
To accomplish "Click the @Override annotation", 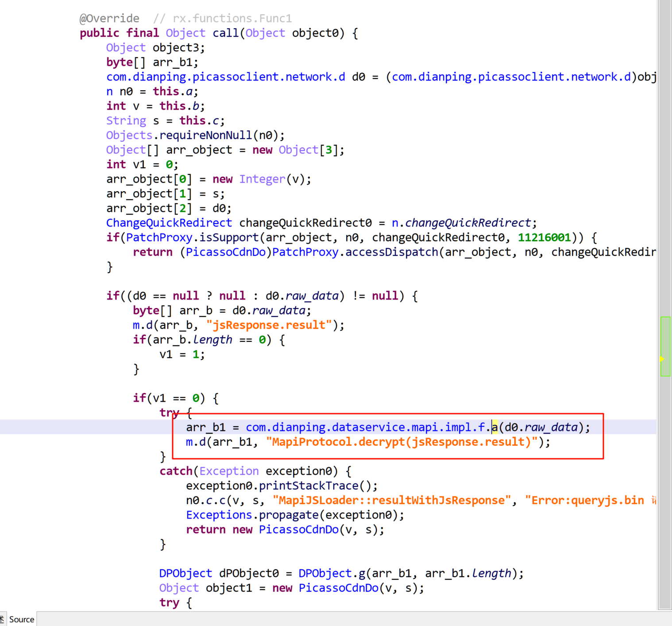I will [109, 19].
